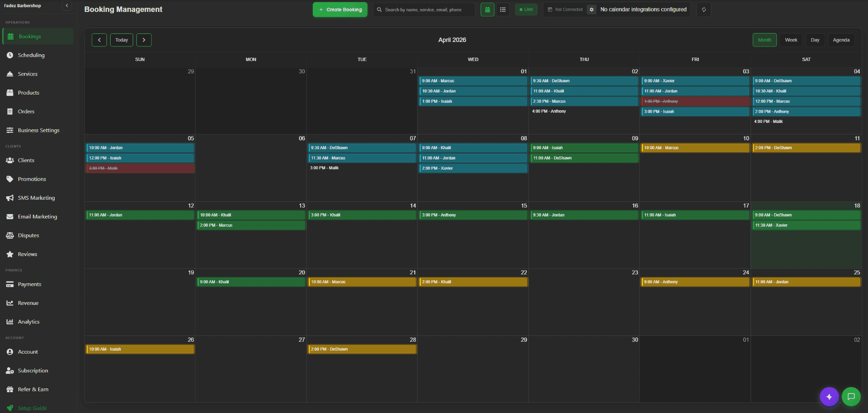868x413 pixels.
Task: Open Bookings in the sidebar
Action: pyautogui.click(x=38, y=36)
